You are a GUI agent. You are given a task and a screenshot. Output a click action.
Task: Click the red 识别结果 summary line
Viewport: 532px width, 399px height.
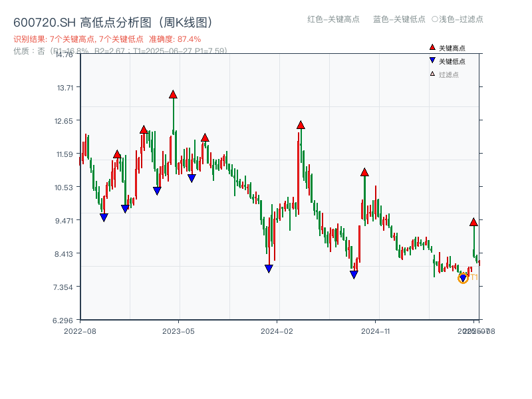coord(107,39)
